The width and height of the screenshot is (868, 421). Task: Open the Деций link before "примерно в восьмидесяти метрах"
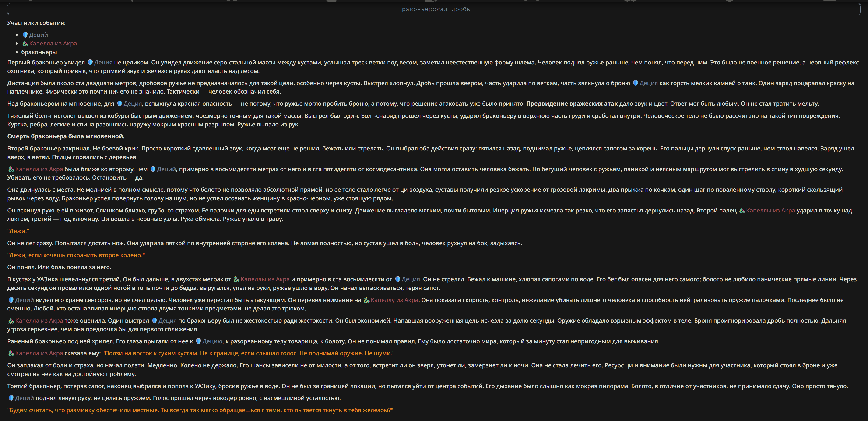pos(166,169)
